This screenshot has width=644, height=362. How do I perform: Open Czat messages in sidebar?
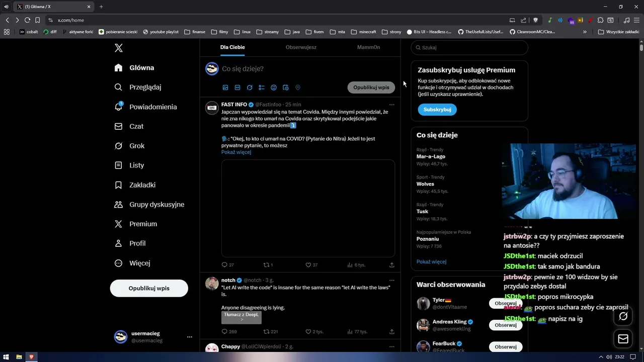129,126
